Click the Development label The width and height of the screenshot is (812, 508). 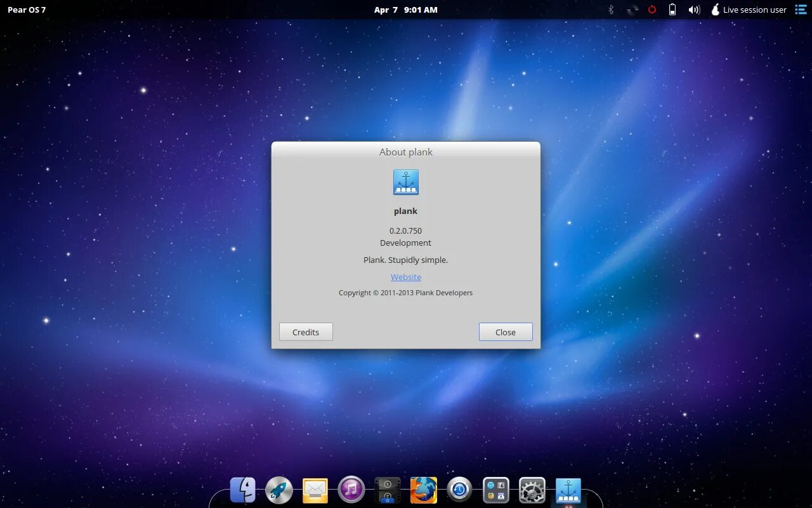(406, 243)
